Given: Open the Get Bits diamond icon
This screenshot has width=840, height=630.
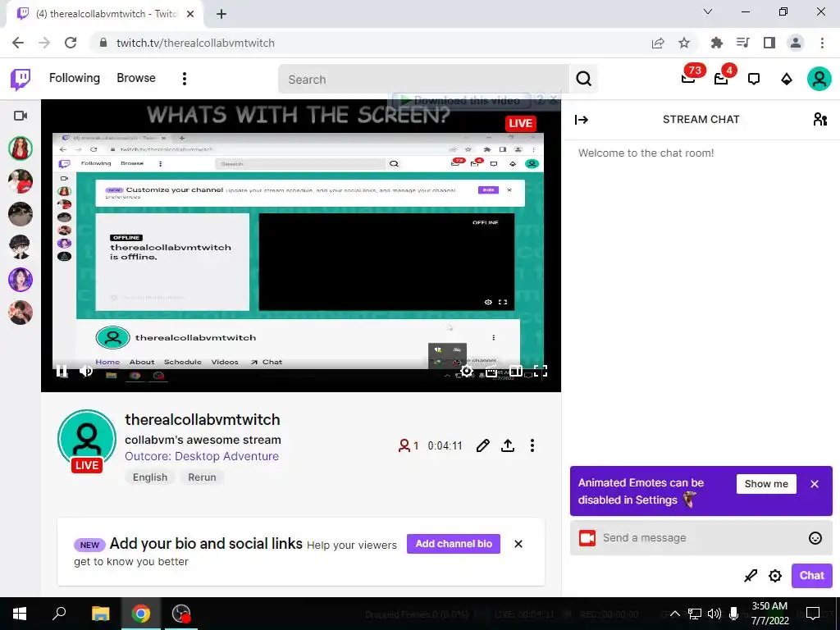Looking at the screenshot, I should (x=787, y=80).
